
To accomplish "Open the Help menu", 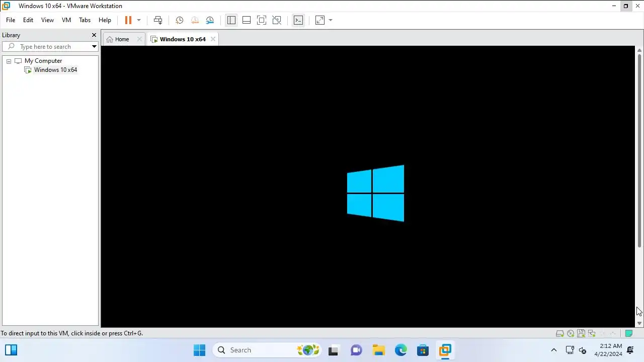I will pyautogui.click(x=105, y=20).
